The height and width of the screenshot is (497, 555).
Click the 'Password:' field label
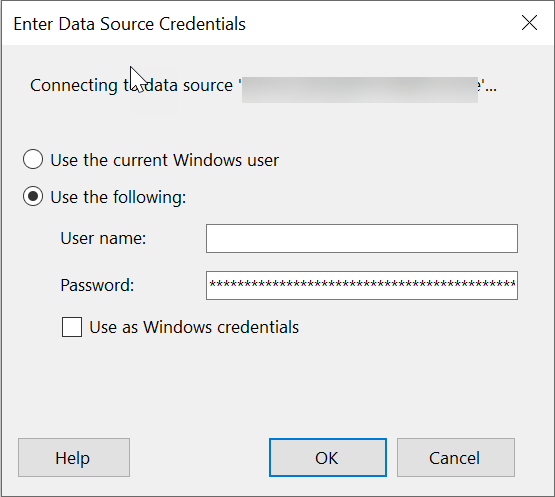97,285
